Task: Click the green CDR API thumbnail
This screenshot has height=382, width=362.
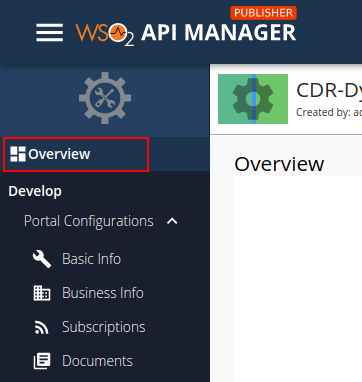Action: pos(253,99)
